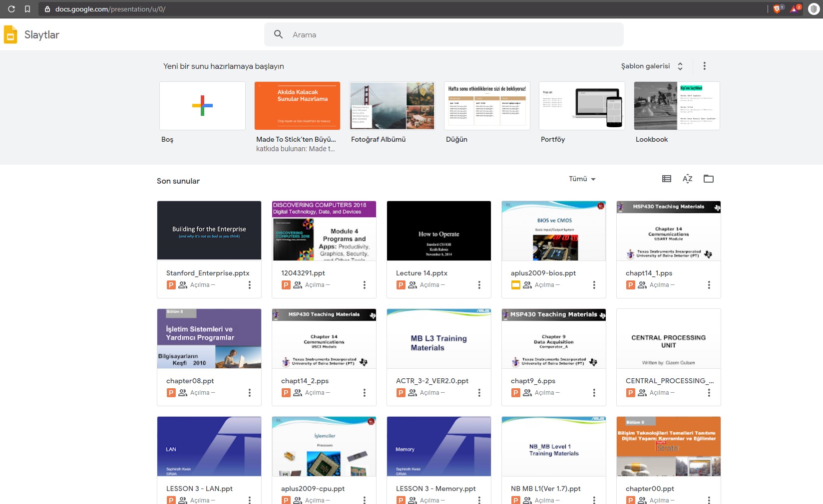Viewport: 823px width, 504px height.
Task: Reload the page with the browser refresh icon
Action: point(11,9)
